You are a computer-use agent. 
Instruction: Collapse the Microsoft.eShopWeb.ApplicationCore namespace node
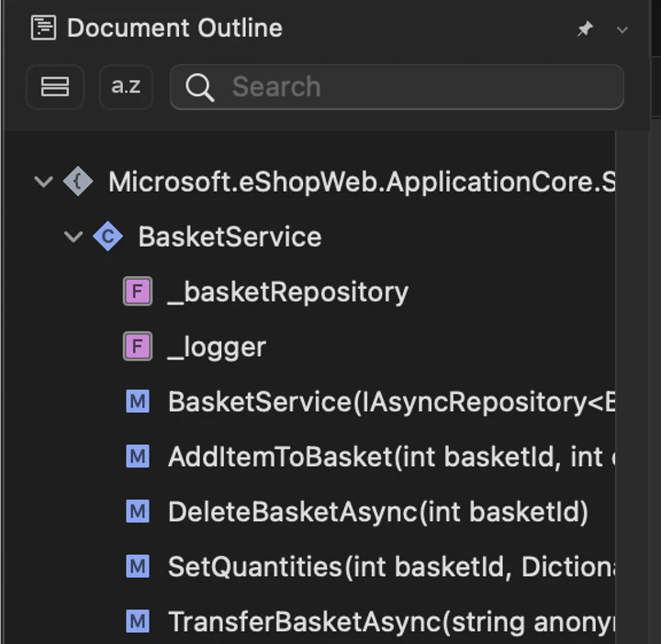coord(43,182)
